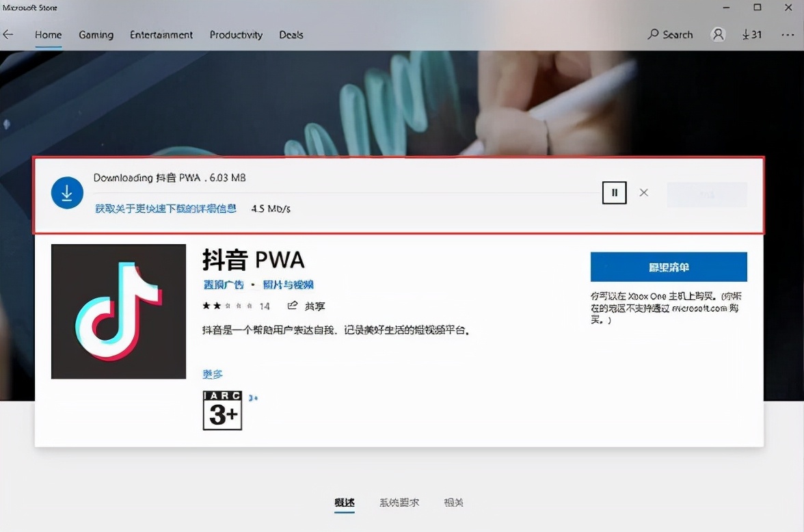Viewport: 804px width, 532px height.
Task: Click the star rating
Action: [227, 306]
